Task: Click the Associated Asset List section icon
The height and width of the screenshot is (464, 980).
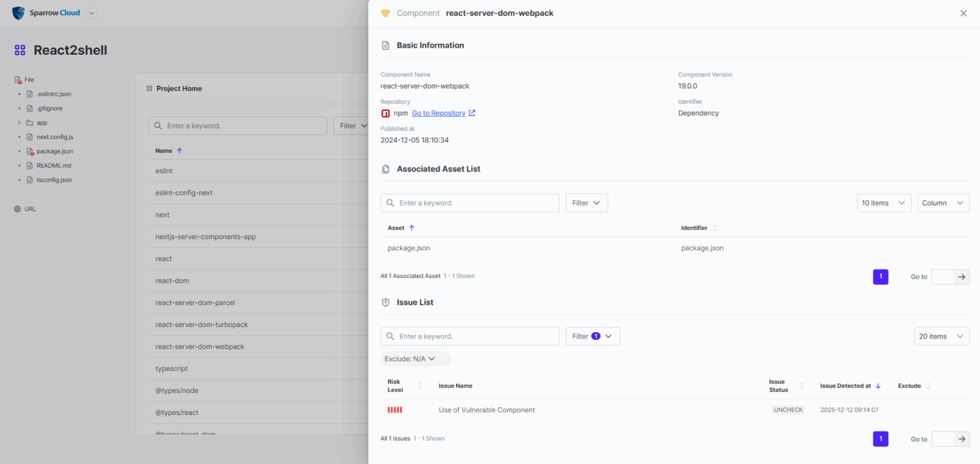Action: pos(385,168)
